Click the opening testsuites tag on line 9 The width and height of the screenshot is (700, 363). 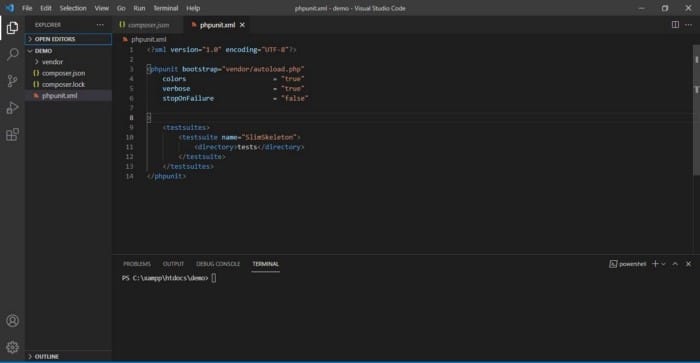click(186, 127)
